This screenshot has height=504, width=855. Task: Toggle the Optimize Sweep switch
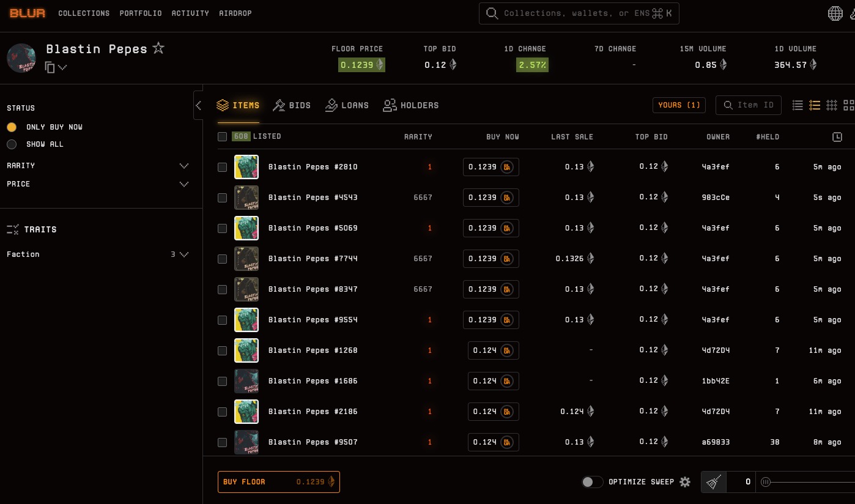pos(592,482)
